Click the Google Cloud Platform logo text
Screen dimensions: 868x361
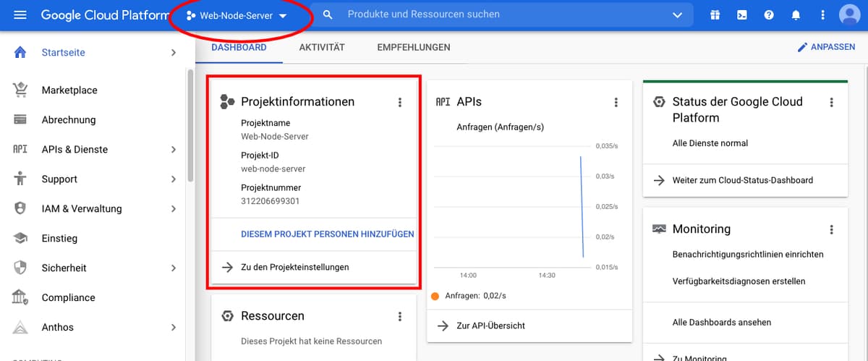coord(105,15)
